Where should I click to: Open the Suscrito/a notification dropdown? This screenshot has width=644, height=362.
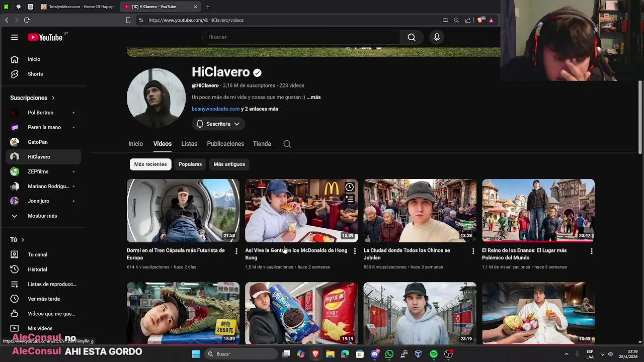pos(218,124)
